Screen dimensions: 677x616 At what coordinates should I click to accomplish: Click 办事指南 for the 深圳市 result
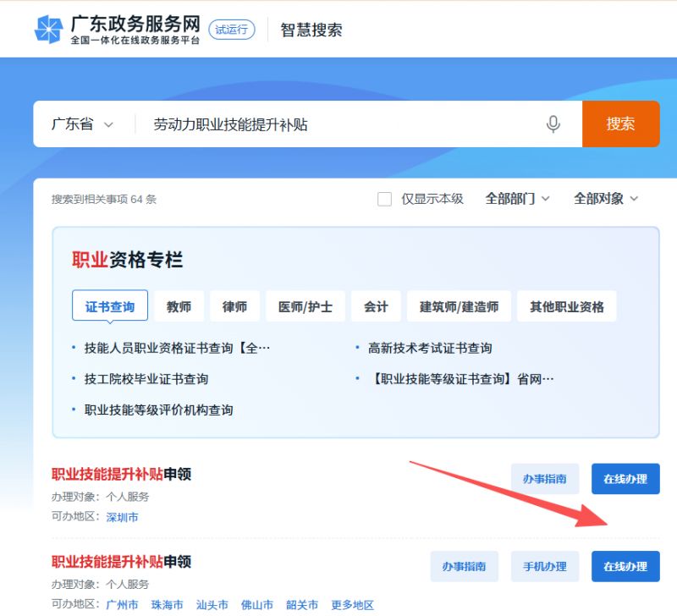[544, 479]
